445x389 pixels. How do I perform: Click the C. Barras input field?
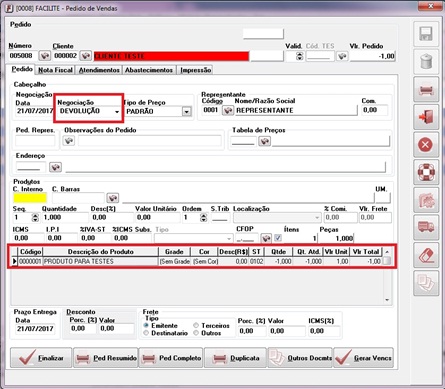pos(78,198)
